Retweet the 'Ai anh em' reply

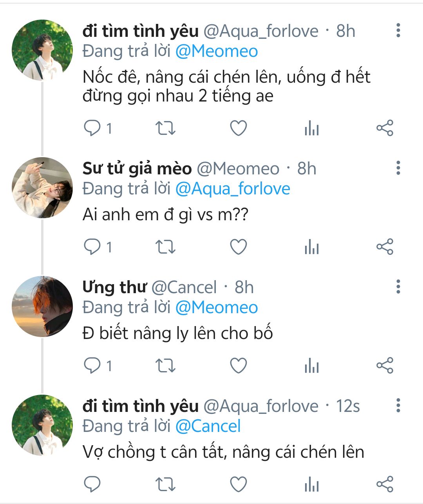[x=165, y=247]
